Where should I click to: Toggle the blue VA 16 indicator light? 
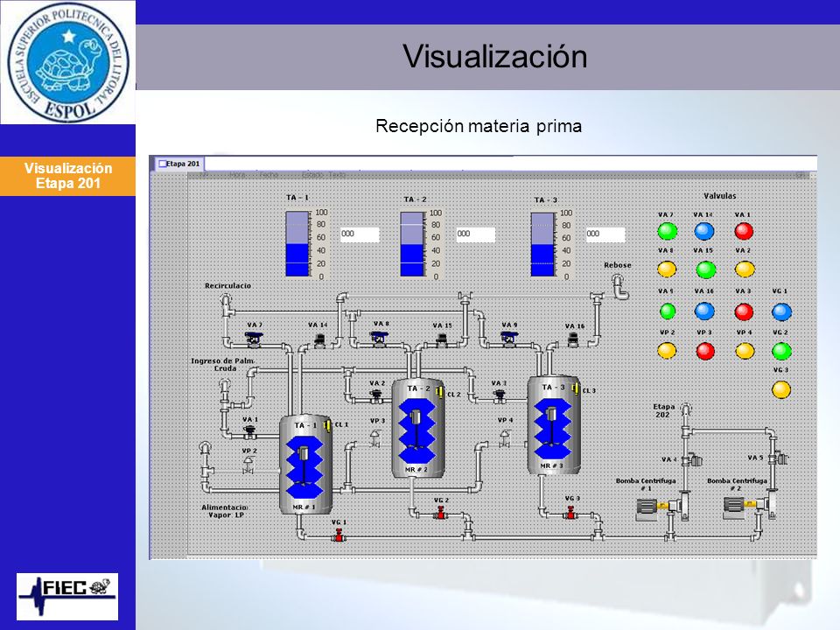pyautogui.click(x=704, y=311)
